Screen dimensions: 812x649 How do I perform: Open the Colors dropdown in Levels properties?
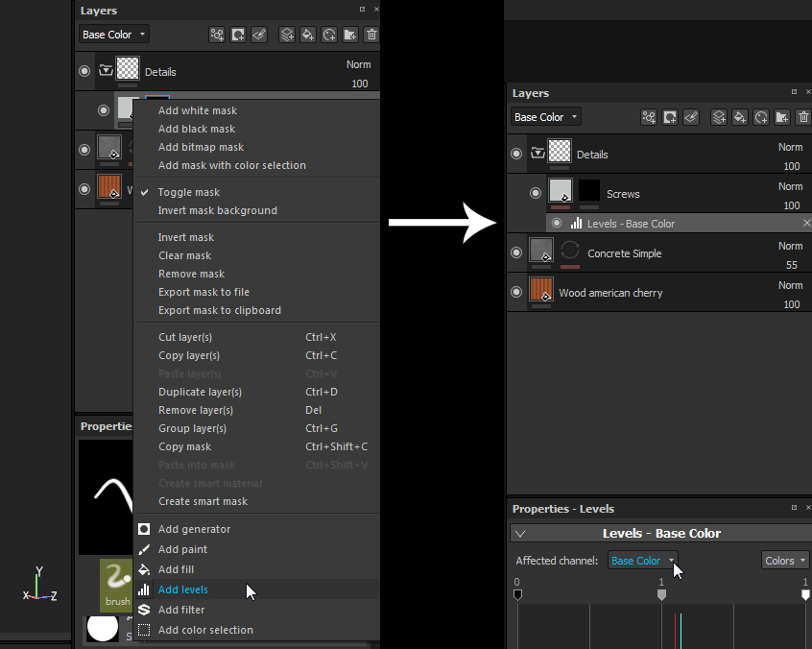[785, 561]
